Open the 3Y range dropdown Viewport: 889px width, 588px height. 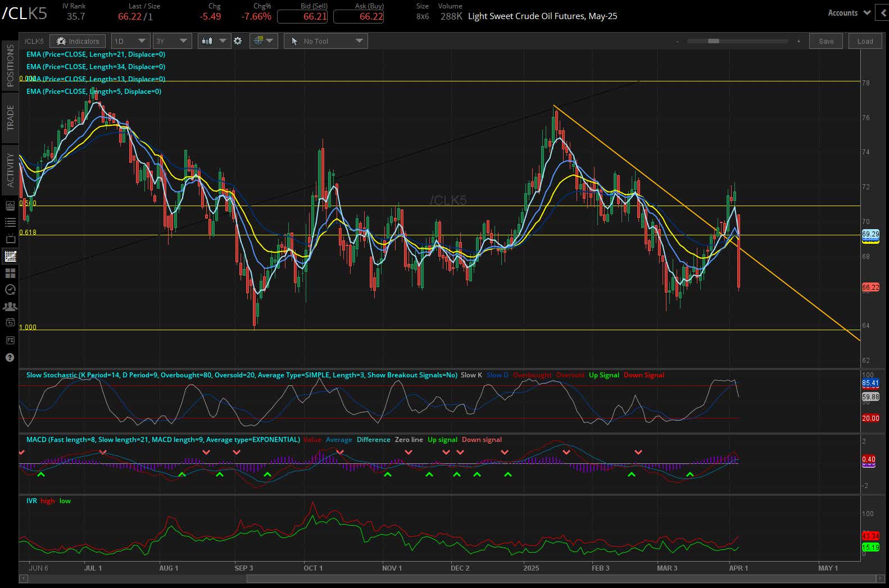172,41
